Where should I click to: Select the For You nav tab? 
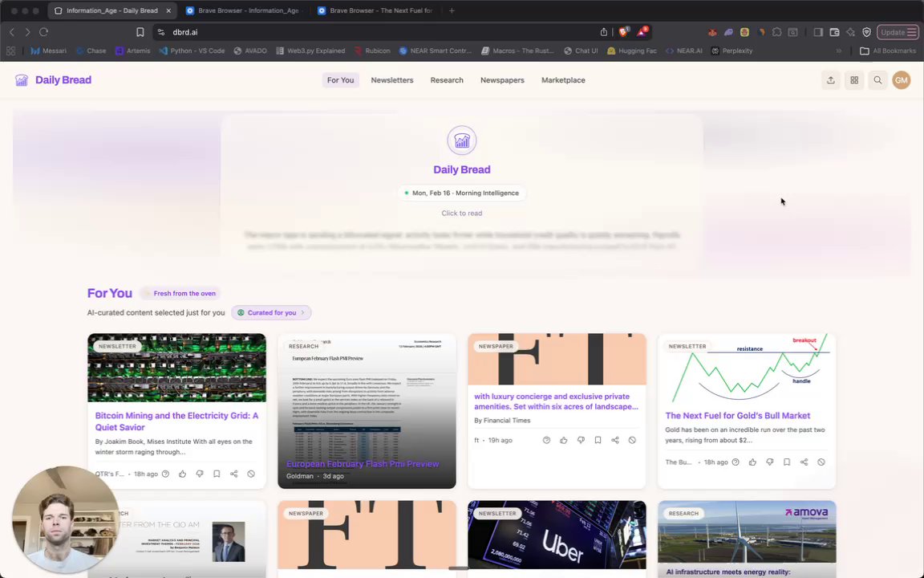pyautogui.click(x=341, y=80)
